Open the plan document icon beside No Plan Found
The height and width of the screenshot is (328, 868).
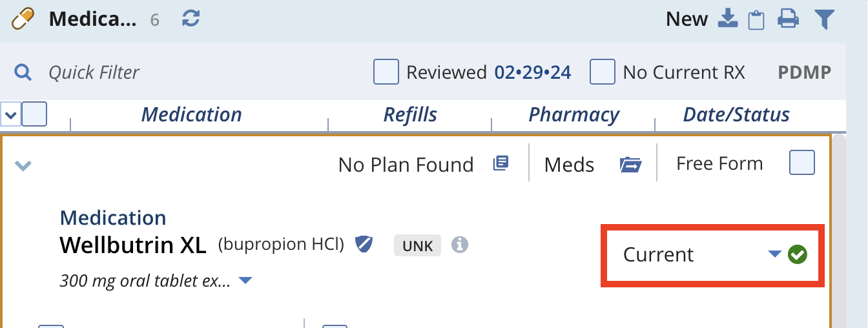tap(501, 163)
